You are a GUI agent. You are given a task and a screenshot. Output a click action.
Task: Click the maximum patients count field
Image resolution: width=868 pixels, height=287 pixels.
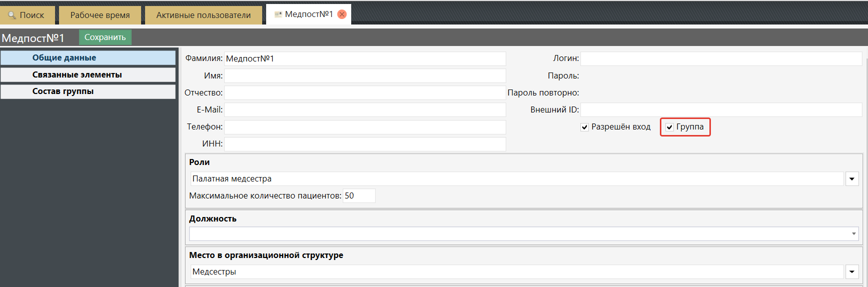point(359,196)
